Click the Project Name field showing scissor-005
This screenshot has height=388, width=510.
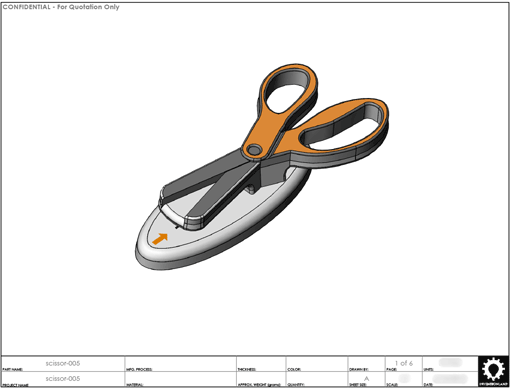pyautogui.click(x=63, y=379)
